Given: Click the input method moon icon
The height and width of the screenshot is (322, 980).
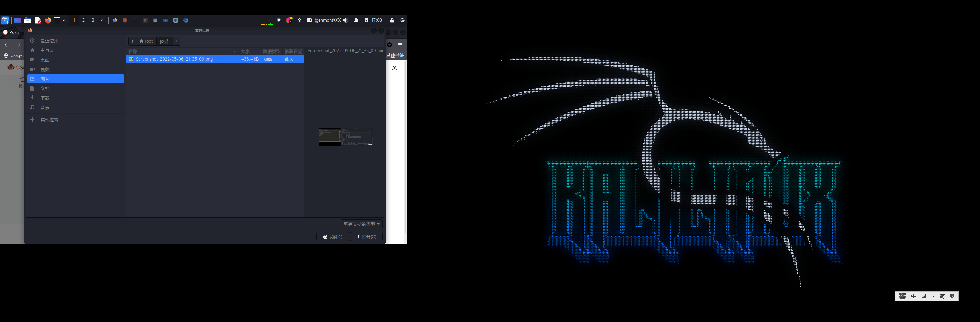Looking at the screenshot, I should pos(924,296).
